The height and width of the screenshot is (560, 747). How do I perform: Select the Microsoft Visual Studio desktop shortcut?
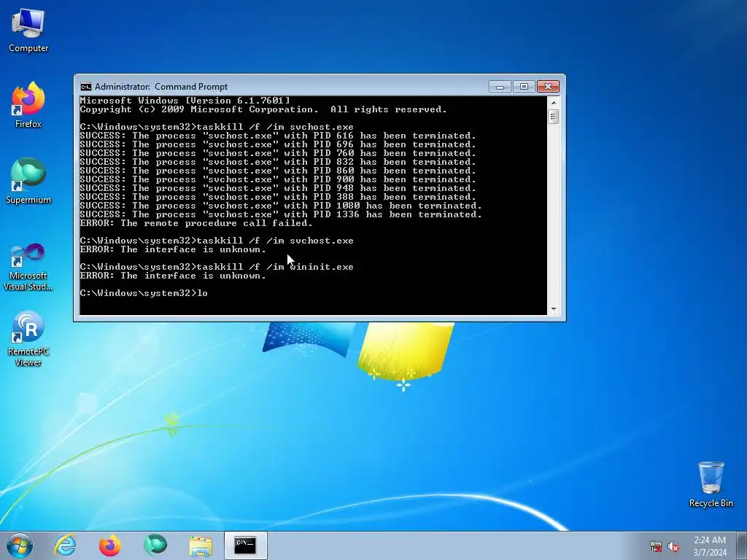[28, 267]
